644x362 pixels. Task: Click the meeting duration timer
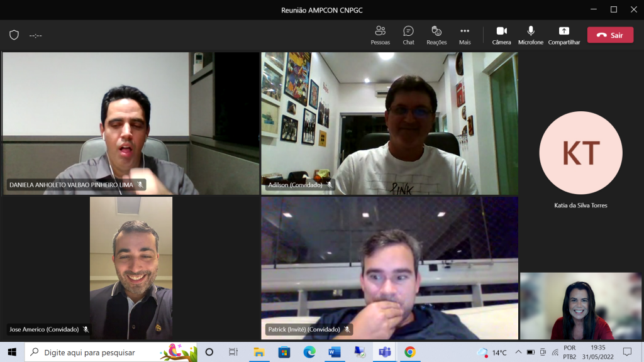(x=36, y=35)
